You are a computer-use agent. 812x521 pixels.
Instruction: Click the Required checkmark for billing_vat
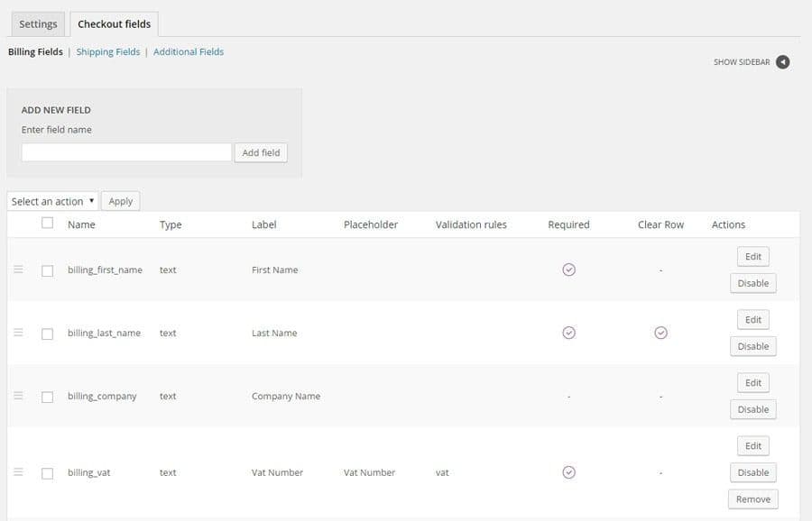568,472
